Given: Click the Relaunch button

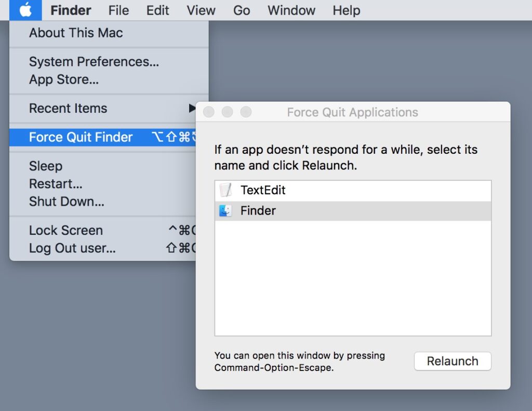Looking at the screenshot, I should 452,361.
